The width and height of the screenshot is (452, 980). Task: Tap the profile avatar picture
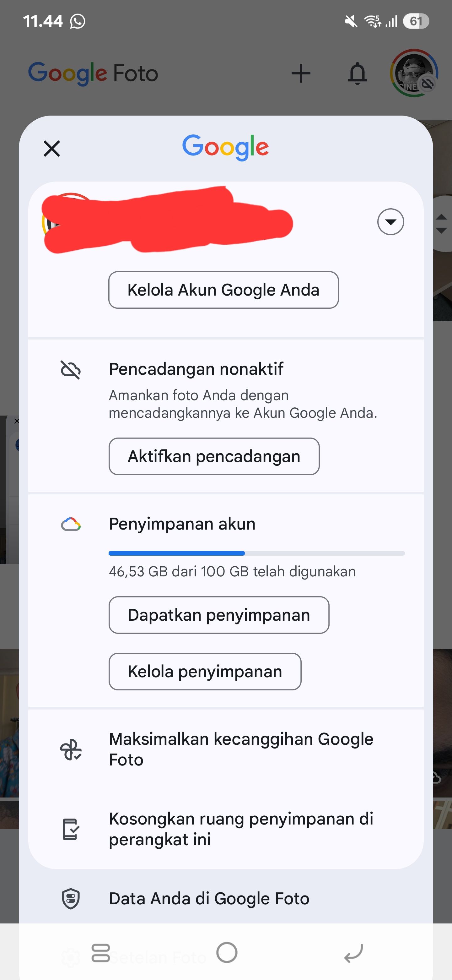412,73
